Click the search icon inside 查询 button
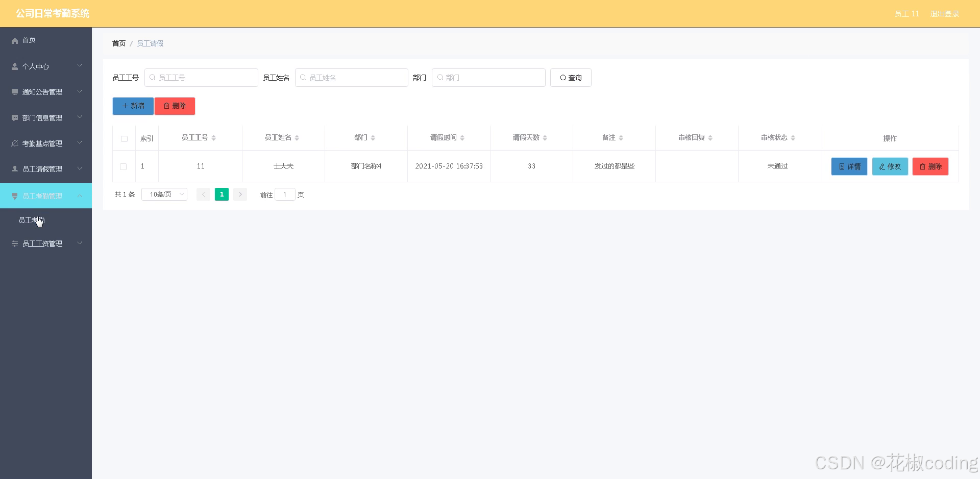The width and height of the screenshot is (980, 479). click(562, 78)
